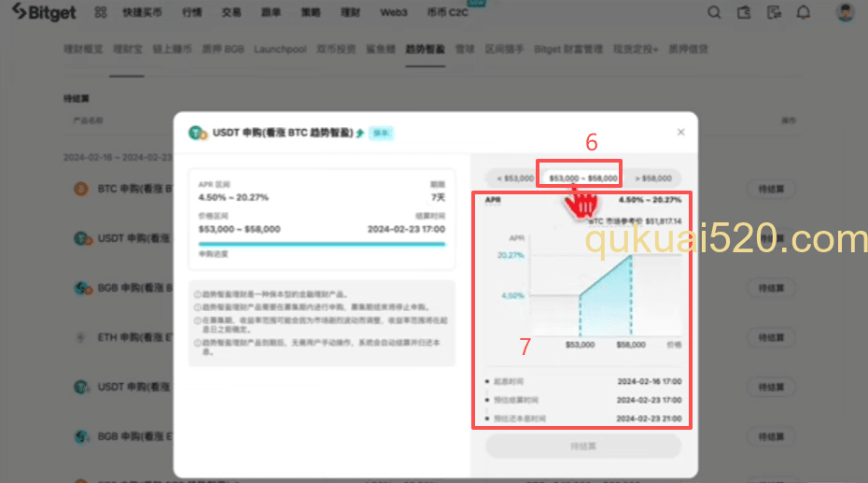Switch to the 现货定投+ tab

tap(636, 50)
